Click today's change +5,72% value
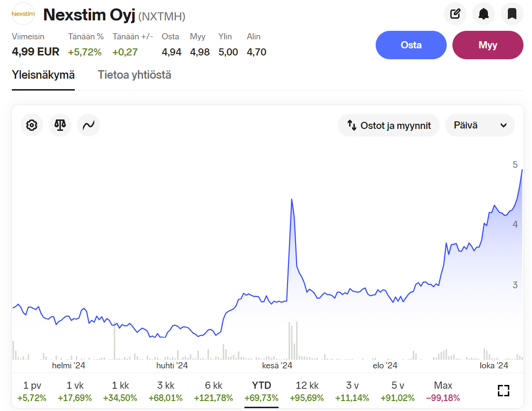Image resolution: width=532 pixels, height=411 pixels. [x=85, y=52]
